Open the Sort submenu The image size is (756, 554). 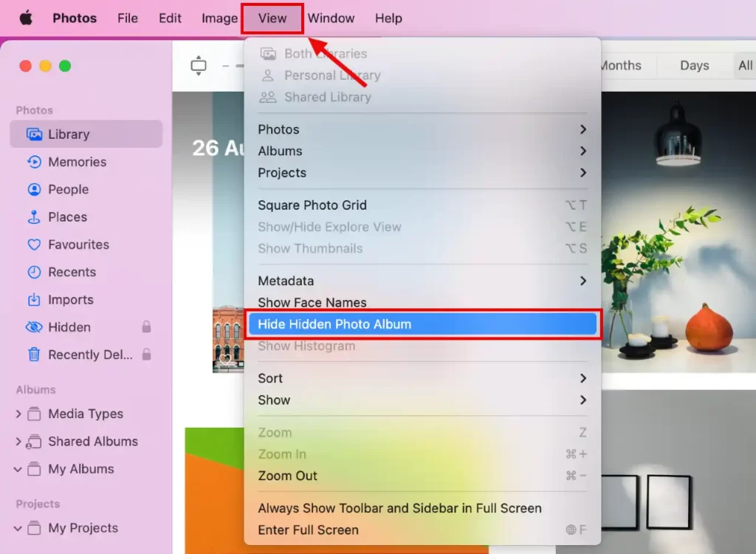[422, 378]
